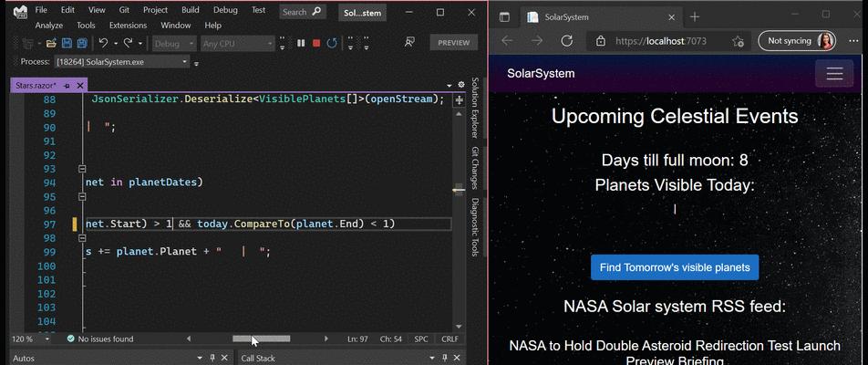868x365 pixels.
Task: Pin the Stars.razor tab
Action: (x=67, y=85)
